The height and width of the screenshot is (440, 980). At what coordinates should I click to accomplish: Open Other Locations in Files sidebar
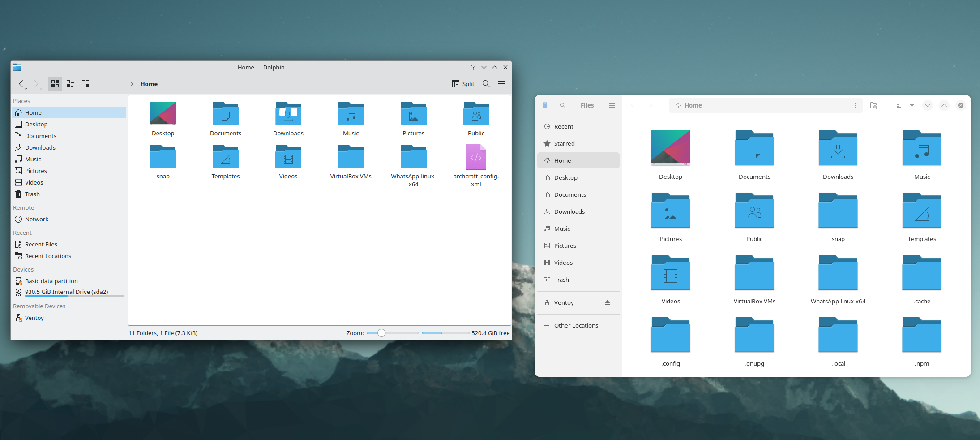[576, 325]
